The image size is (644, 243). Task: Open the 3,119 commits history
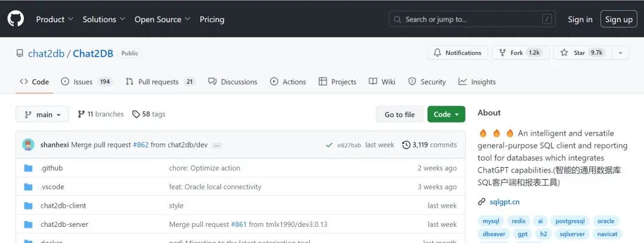click(x=429, y=144)
